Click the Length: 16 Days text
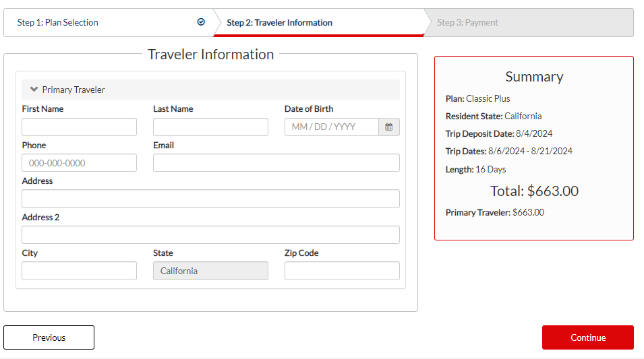 (x=475, y=169)
